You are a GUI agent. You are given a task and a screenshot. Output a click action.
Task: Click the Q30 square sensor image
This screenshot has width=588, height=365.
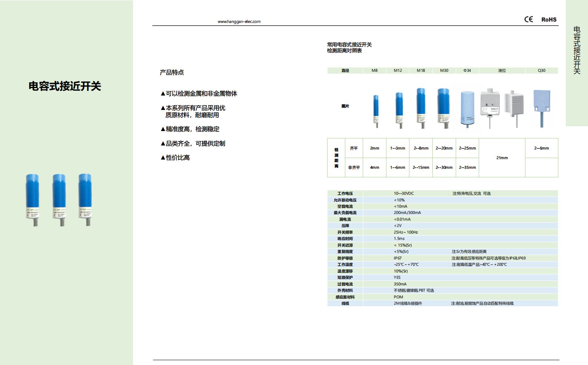pyautogui.click(x=542, y=108)
